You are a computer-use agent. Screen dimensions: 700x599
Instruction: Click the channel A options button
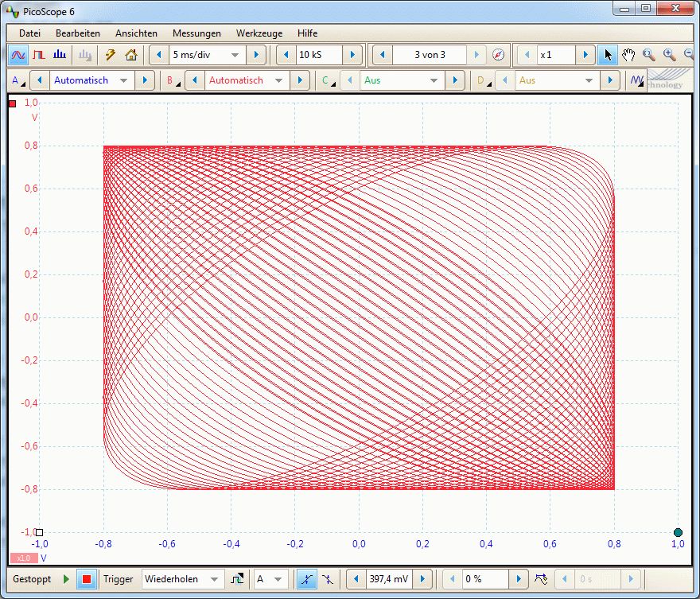tap(17, 80)
